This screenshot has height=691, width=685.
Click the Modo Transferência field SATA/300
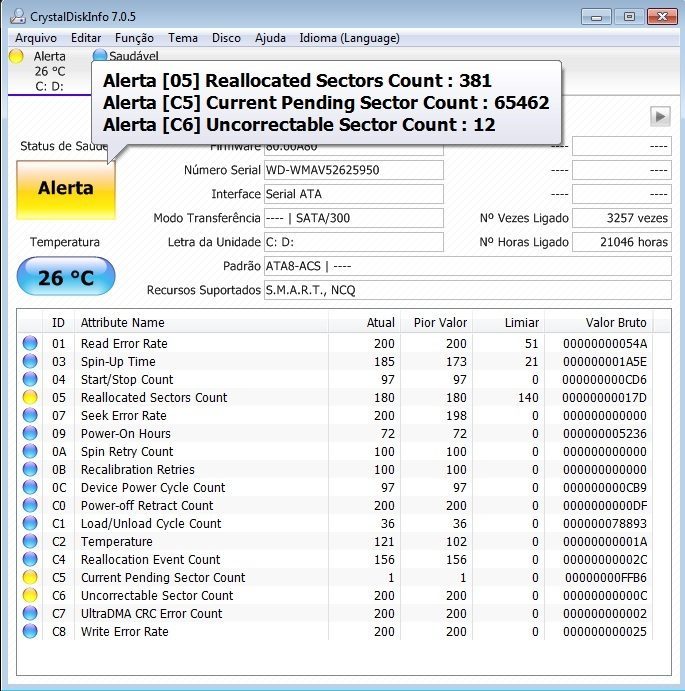tap(354, 218)
